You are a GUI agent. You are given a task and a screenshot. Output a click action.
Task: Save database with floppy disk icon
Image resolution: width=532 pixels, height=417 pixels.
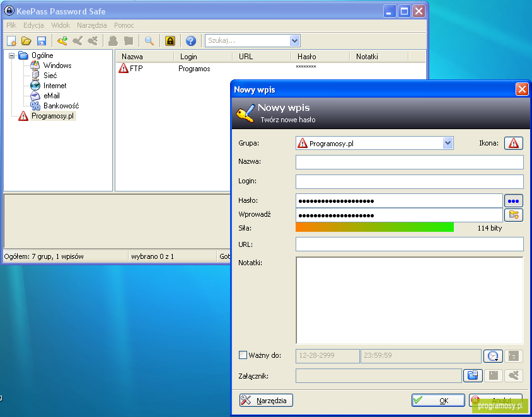[42, 41]
